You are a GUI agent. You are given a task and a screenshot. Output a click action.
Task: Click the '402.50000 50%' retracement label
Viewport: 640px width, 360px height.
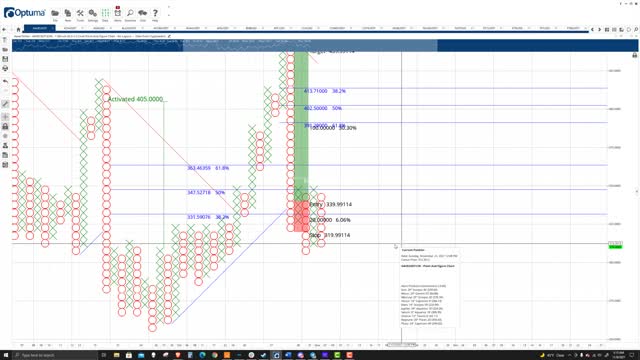pyautogui.click(x=323, y=108)
